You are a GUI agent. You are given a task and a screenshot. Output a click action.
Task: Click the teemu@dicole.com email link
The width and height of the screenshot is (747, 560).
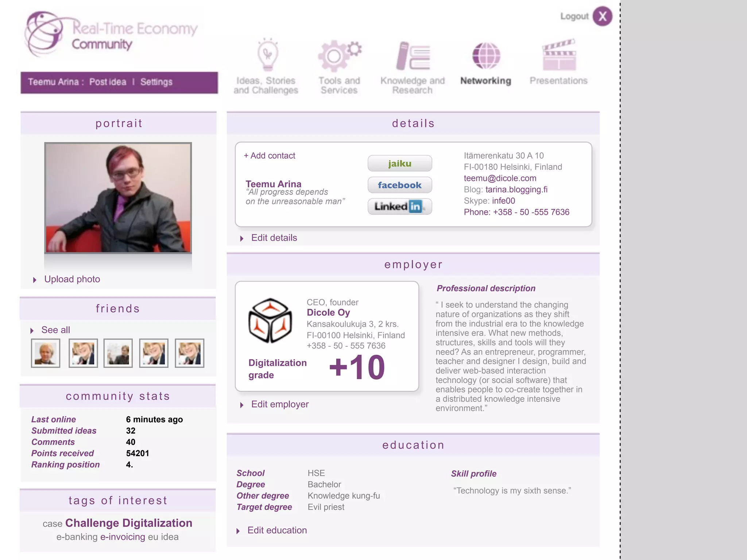pyautogui.click(x=500, y=178)
